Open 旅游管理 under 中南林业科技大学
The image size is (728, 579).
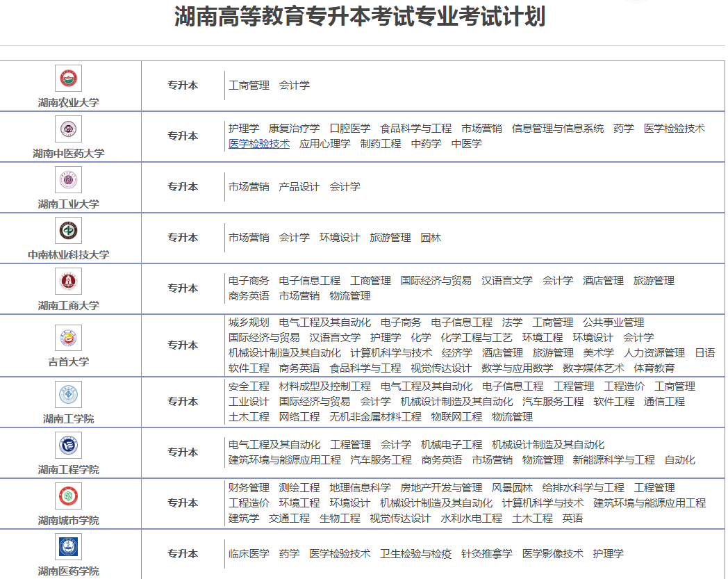pyautogui.click(x=390, y=238)
